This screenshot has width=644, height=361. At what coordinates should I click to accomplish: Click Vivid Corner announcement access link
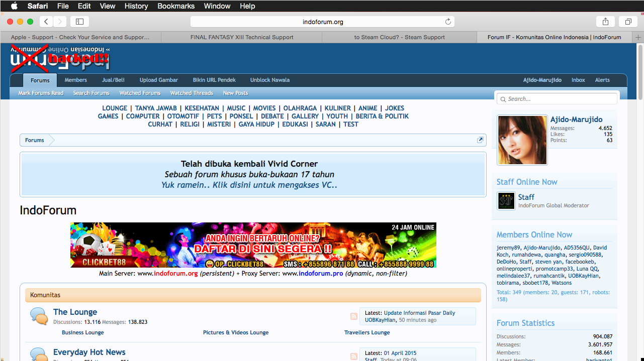pyautogui.click(x=249, y=185)
